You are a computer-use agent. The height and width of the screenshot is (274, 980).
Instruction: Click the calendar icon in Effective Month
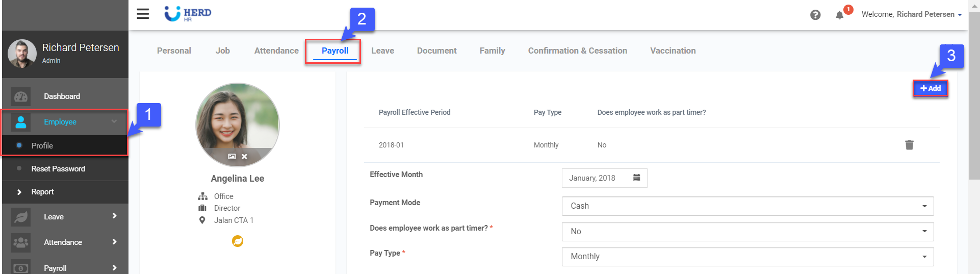click(636, 178)
